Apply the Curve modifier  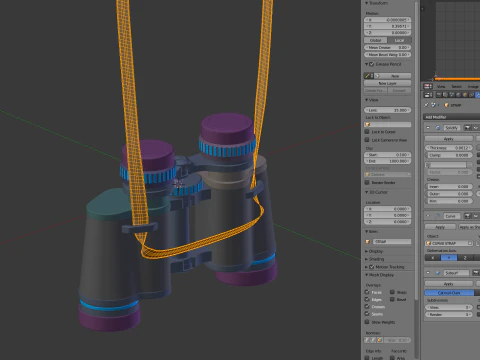tap(440, 227)
